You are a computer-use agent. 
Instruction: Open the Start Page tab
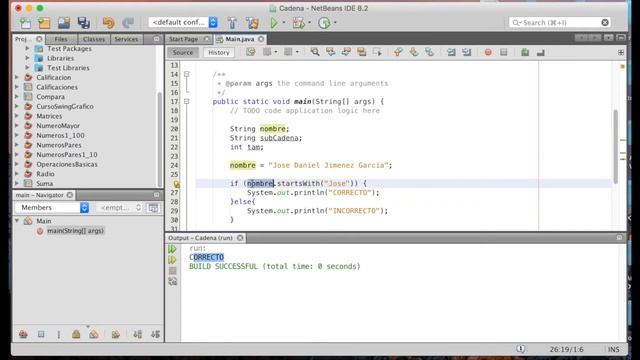click(x=184, y=39)
